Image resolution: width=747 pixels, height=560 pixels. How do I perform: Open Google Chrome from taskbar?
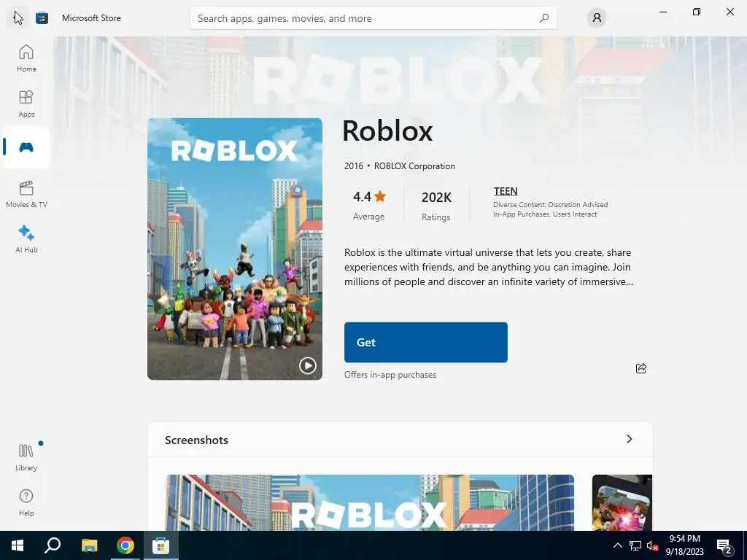pyautogui.click(x=125, y=545)
